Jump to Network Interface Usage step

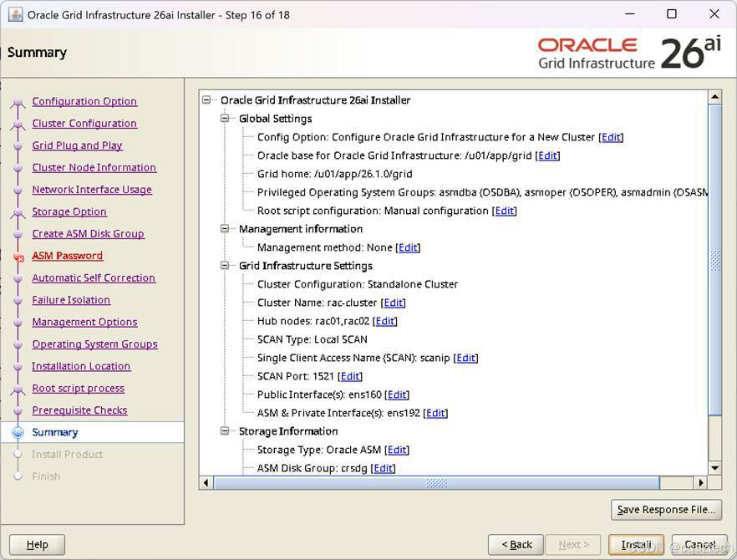pyautogui.click(x=92, y=190)
